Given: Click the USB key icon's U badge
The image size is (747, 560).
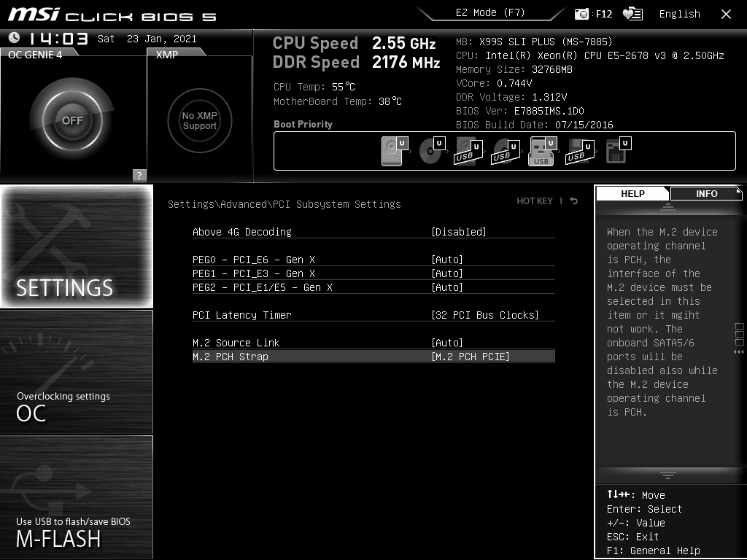Looking at the screenshot, I should pos(551,143).
